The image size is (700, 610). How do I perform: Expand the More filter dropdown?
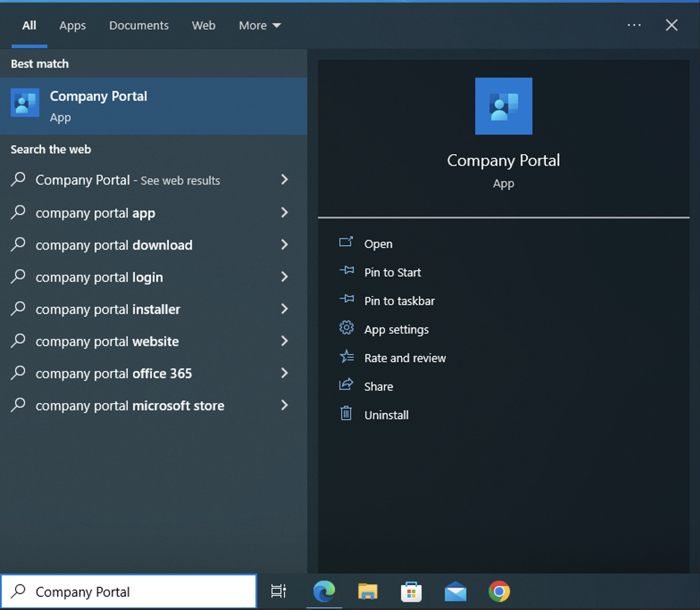tap(259, 25)
